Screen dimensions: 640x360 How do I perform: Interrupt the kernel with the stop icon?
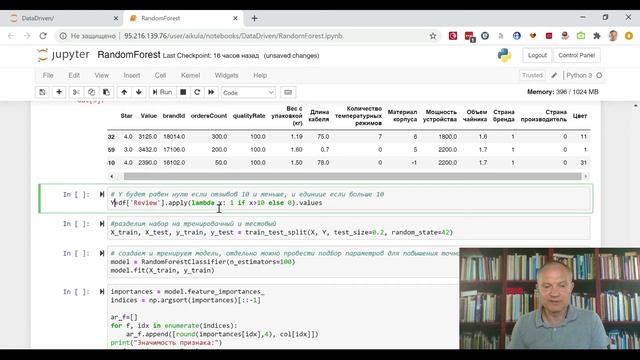[x=183, y=92]
